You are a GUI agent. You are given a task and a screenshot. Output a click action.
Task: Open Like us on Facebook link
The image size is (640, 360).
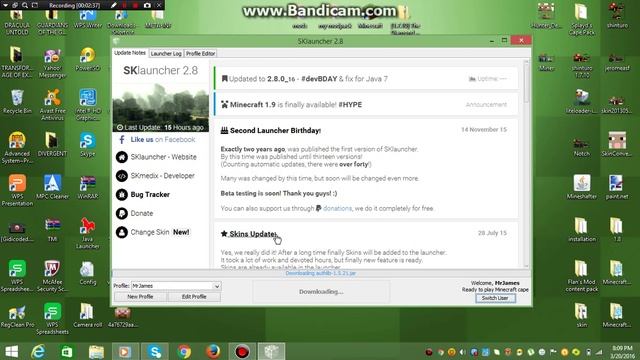tap(162, 140)
